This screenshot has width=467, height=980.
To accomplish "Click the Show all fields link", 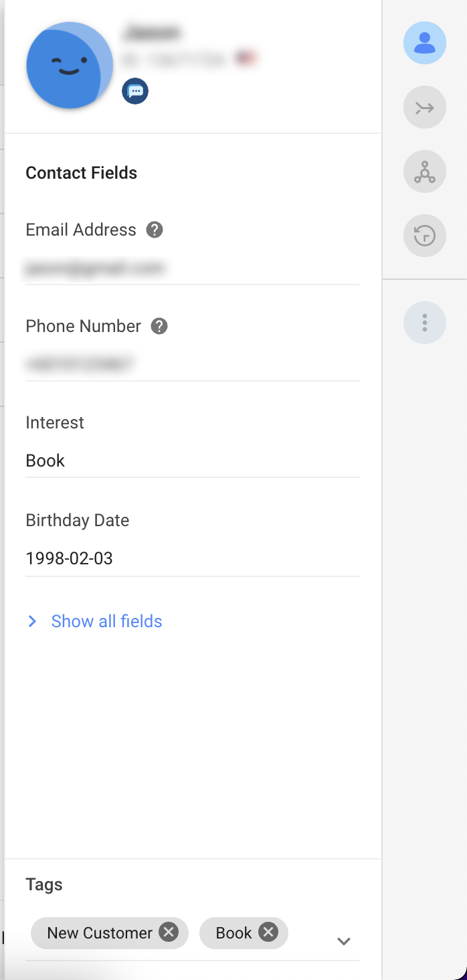I will pyautogui.click(x=107, y=622).
